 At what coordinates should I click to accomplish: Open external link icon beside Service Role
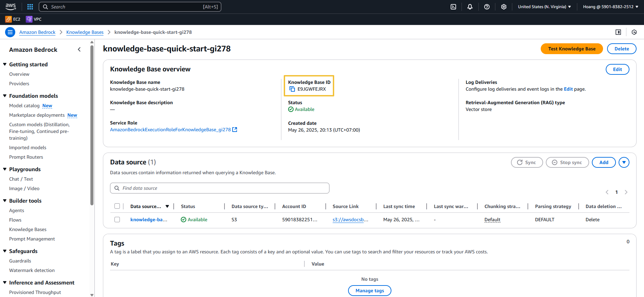(x=235, y=130)
